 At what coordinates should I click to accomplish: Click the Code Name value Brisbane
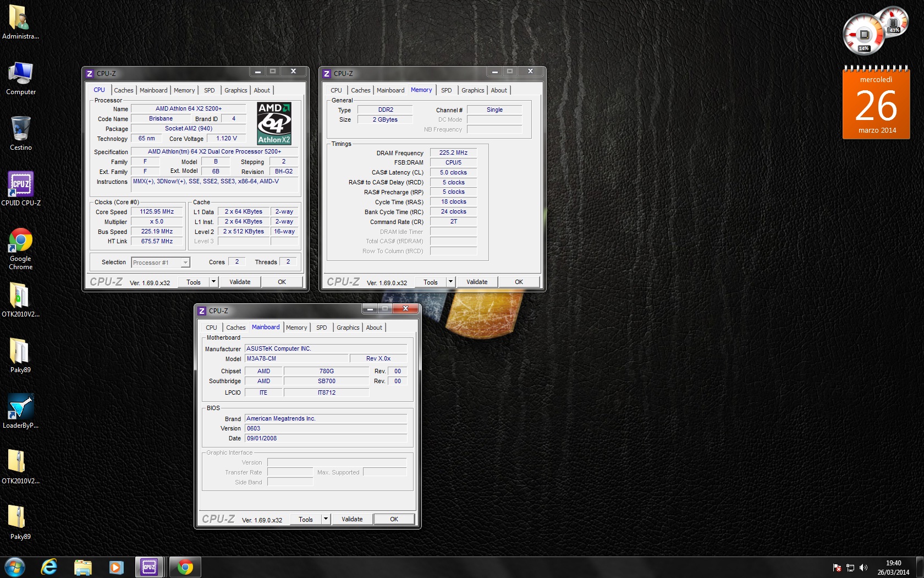point(161,118)
